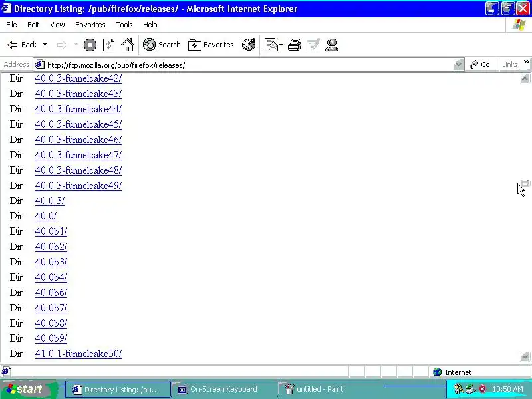
Task: Click the Go button
Action: [479, 65]
